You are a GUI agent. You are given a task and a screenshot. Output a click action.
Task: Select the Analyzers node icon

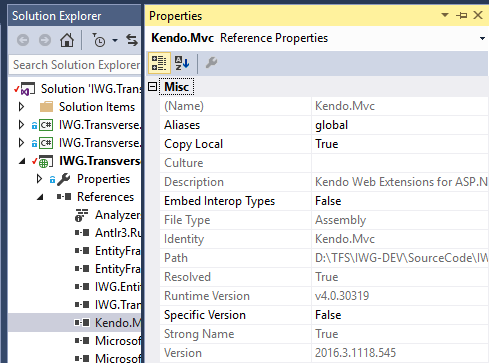coord(81,215)
